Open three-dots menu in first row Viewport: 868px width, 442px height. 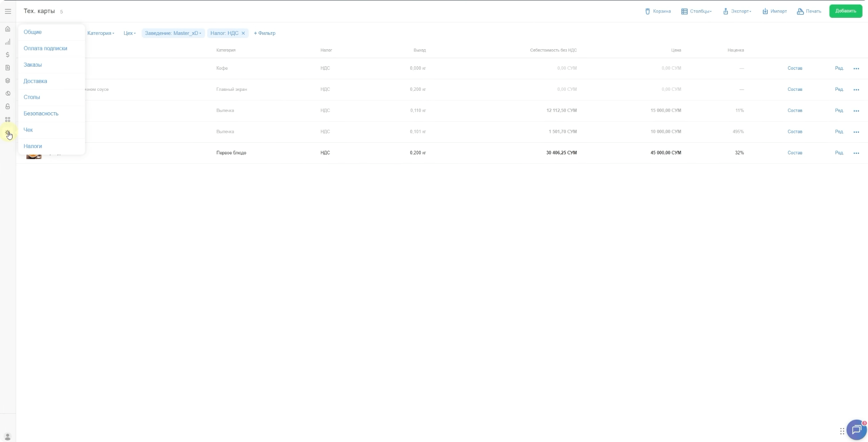coord(856,68)
